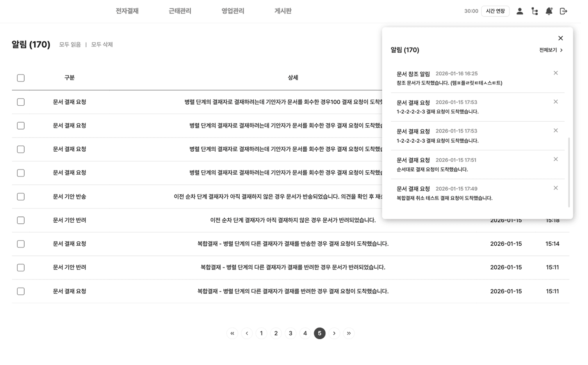Check the 문서 기안 반송 row checkbox
This screenshot has width=588, height=365.
pyautogui.click(x=21, y=197)
